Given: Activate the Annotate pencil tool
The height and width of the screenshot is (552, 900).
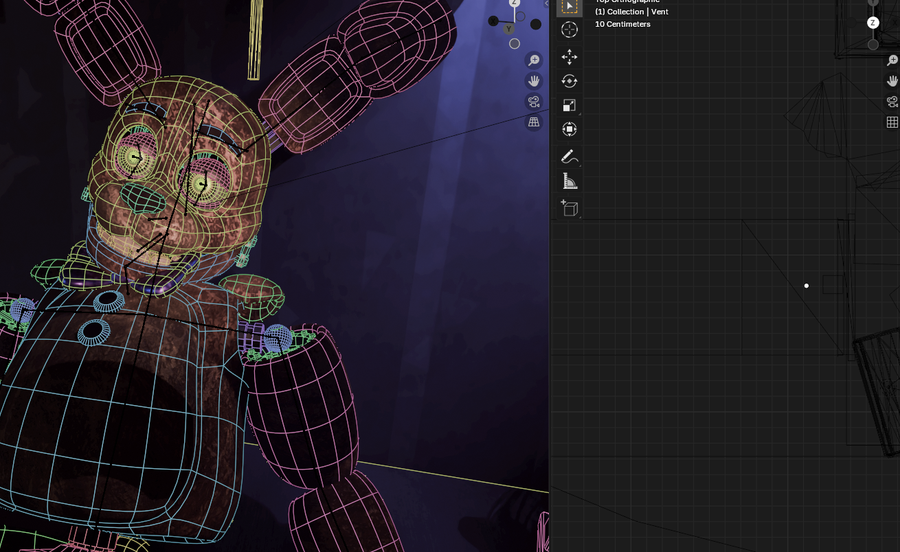Looking at the screenshot, I should (569, 156).
